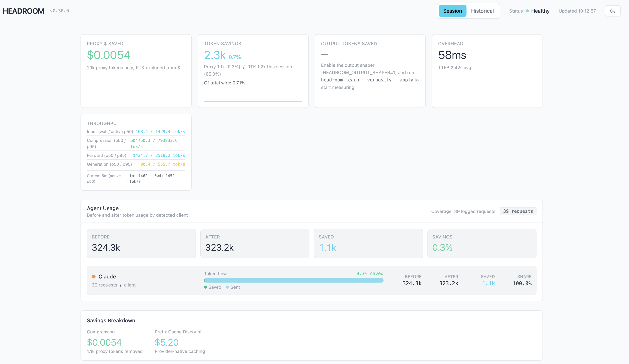The height and width of the screenshot is (364, 629).
Task: Click the 'Of total wire: 0.71%' text
Action: [x=224, y=83]
